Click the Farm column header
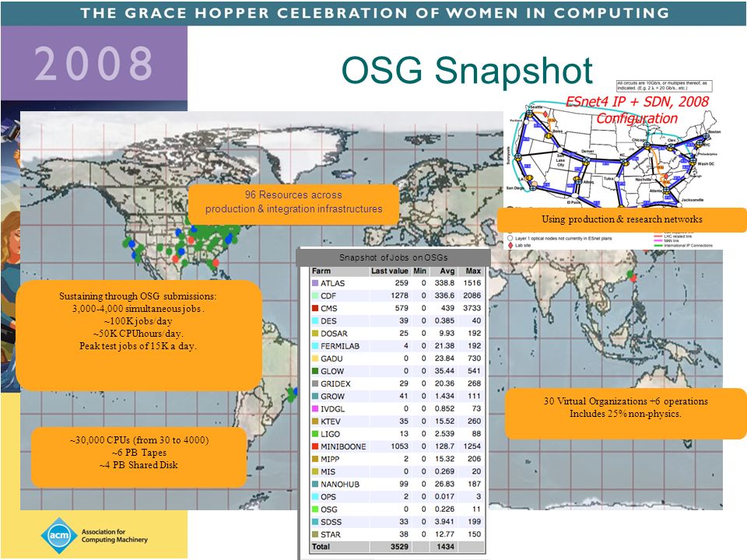The height and width of the screenshot is (560, 747). [321, 271]
